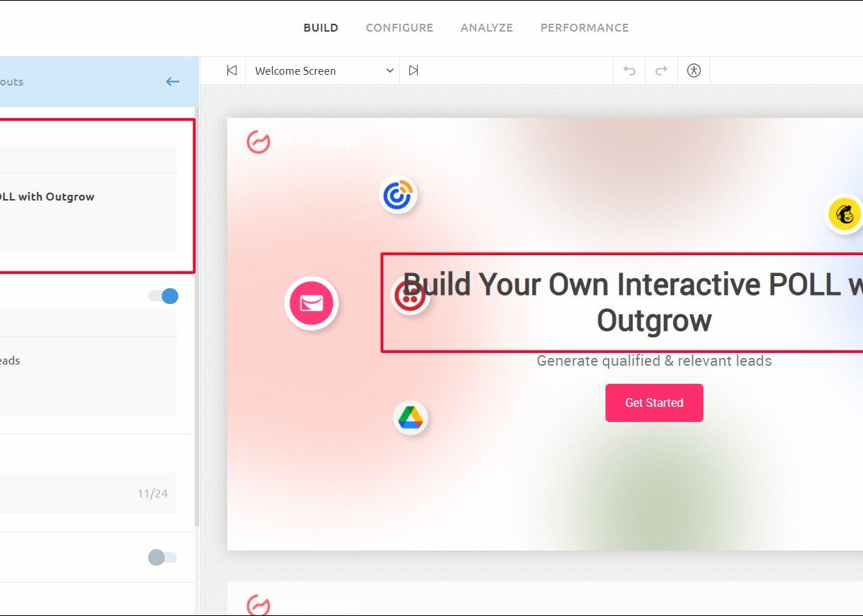Open the Welcome Screen dropdown

pyautogui.click(x=323, y=70)
